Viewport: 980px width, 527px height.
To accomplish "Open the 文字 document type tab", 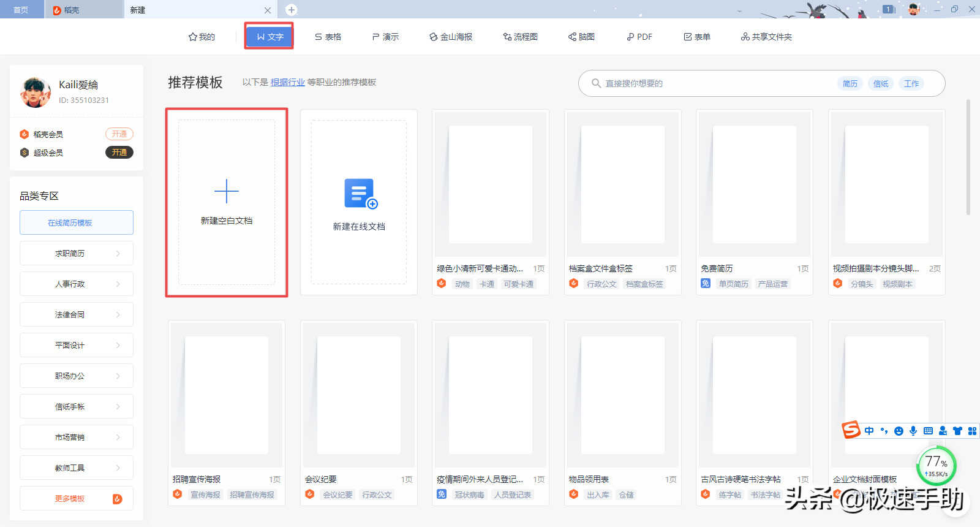I will click(x=269, y=37).
